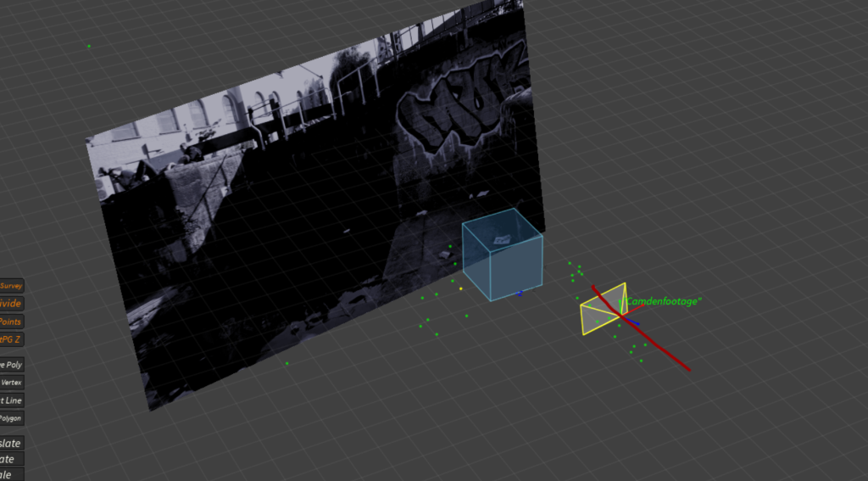Click the green "Camdenfootage" camera label
The image size is (868, 481).
point(663,301)
